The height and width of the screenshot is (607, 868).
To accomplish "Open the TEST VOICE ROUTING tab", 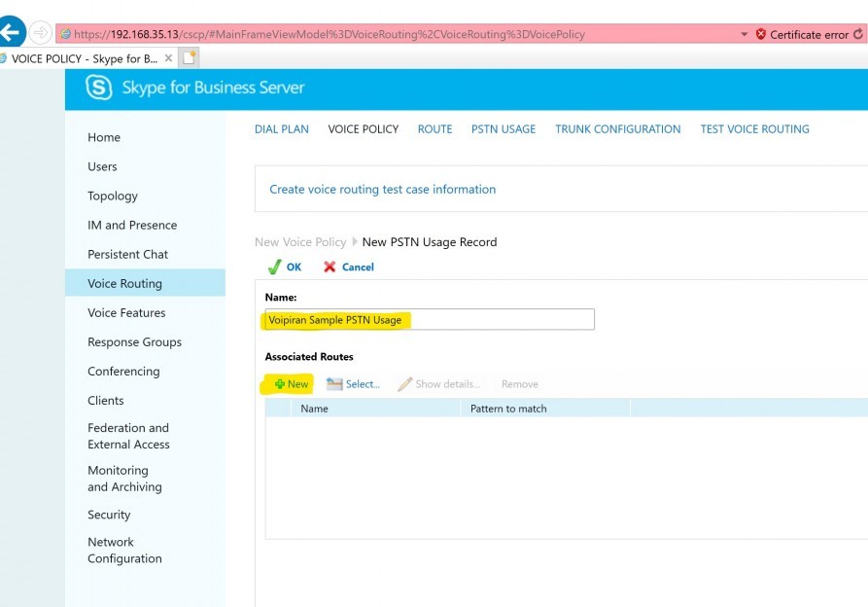I will tap(754, 129).
